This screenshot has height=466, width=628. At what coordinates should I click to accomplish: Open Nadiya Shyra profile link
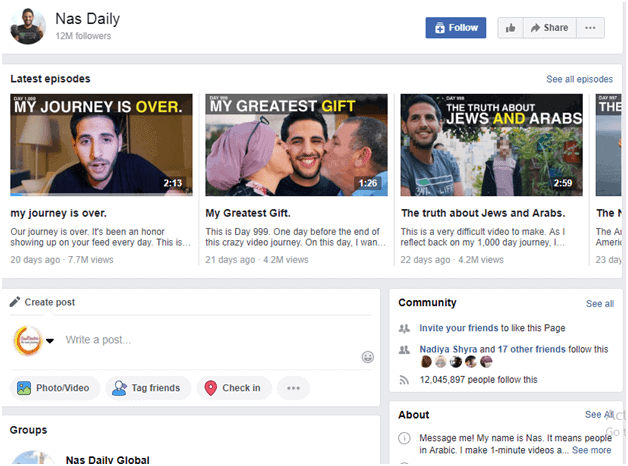point(448,350)
